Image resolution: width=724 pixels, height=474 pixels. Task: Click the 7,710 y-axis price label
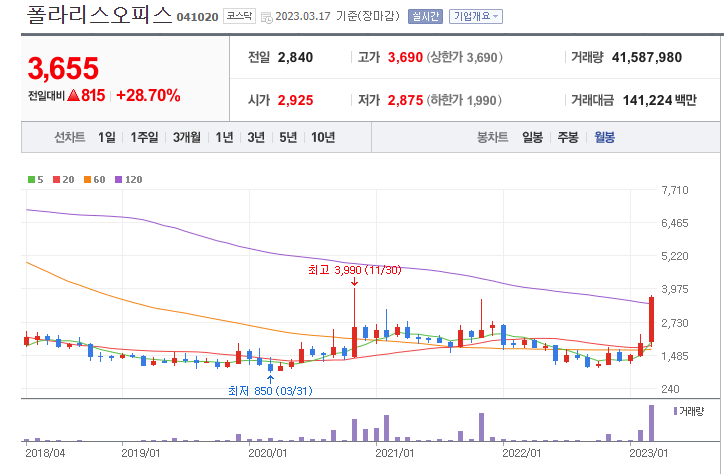pyautogui.click(x=675, y=190)
